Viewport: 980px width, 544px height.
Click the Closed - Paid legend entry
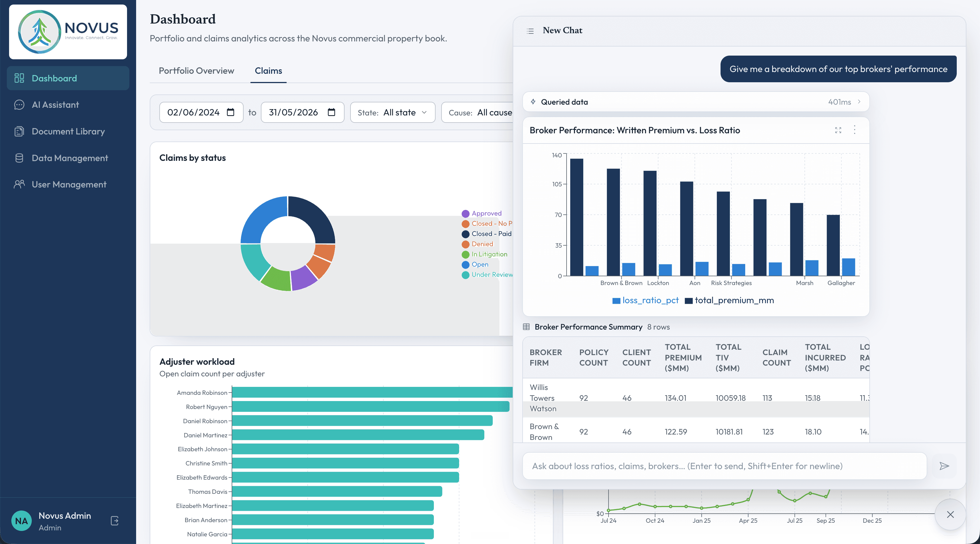coord(487,234)
